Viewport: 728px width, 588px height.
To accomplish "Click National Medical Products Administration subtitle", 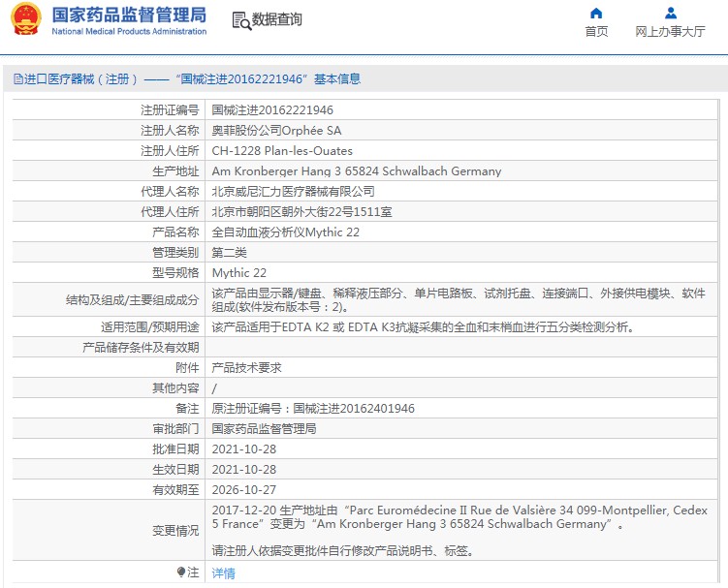I will (x=129, y=32).
